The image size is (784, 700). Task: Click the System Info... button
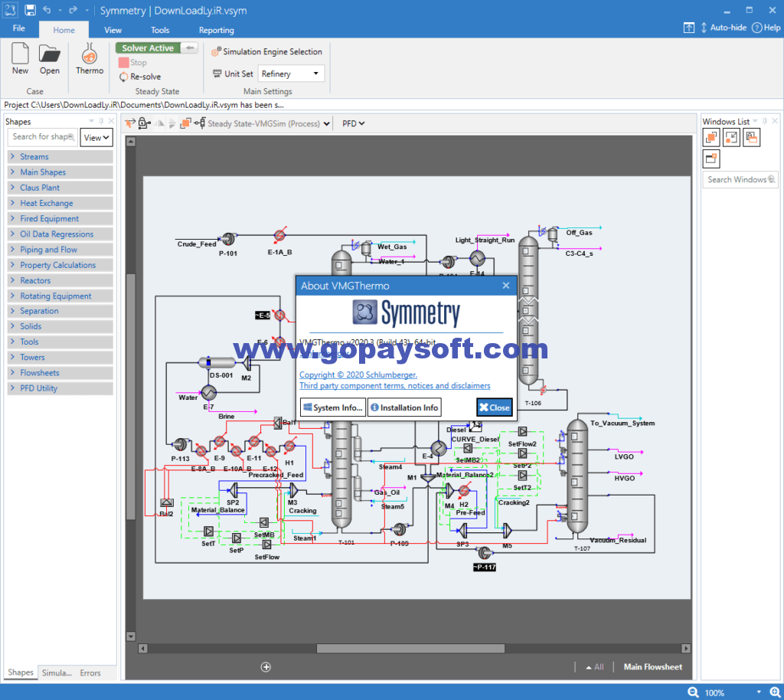pyautogui.click(x=333, y=407)
